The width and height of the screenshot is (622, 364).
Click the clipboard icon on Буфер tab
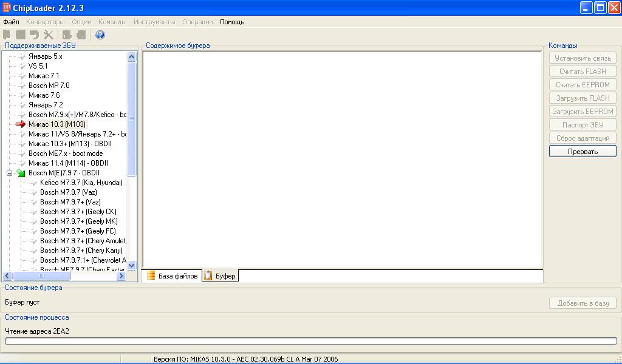coord(208,275)
